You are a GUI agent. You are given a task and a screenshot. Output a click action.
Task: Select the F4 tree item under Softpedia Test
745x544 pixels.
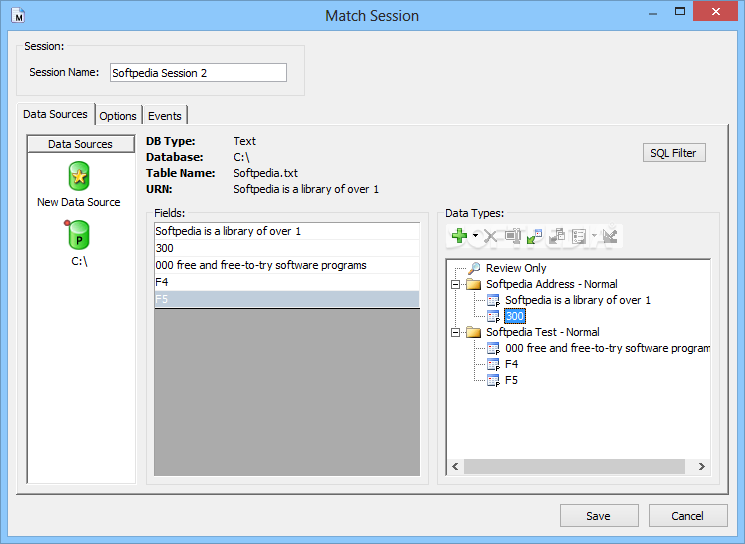(x=511, y=364)
